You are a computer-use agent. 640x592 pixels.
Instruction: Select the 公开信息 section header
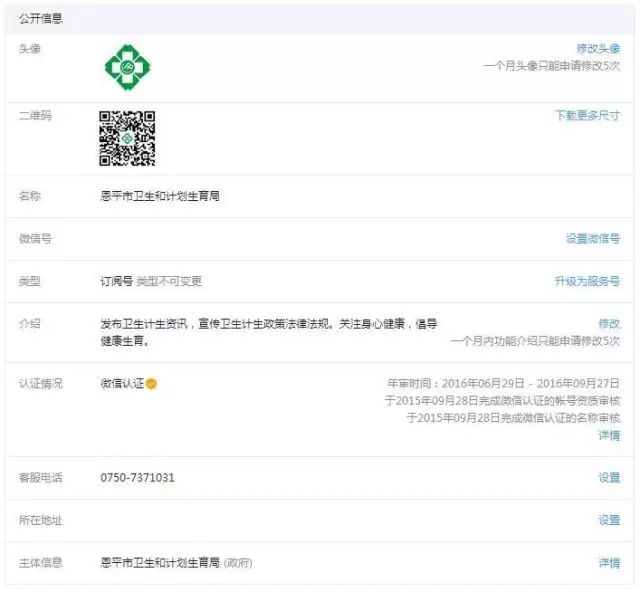coord(41,18)
